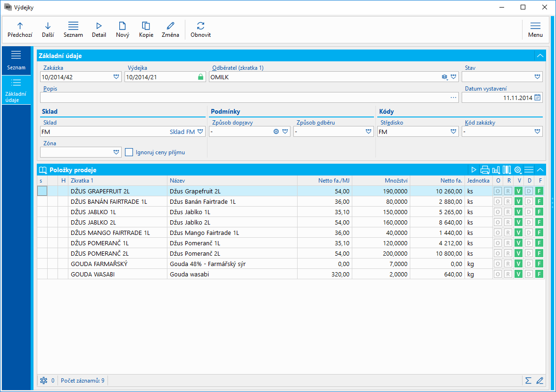Open the main Menu
The height and width of the screenshot is (392, 556).
click(x=535, y=29)
